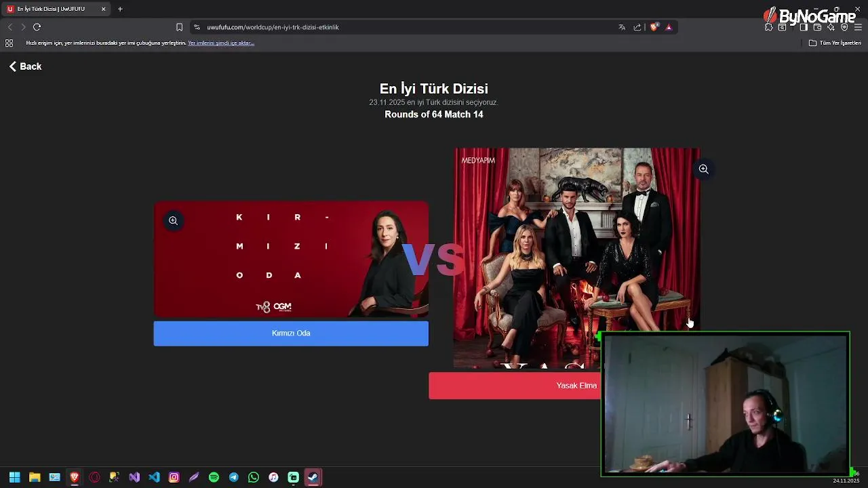The height and width of the screenshot is (488, 868).
Task: Open Leo AI sparkle icon
Action: (x=831, y=27)
